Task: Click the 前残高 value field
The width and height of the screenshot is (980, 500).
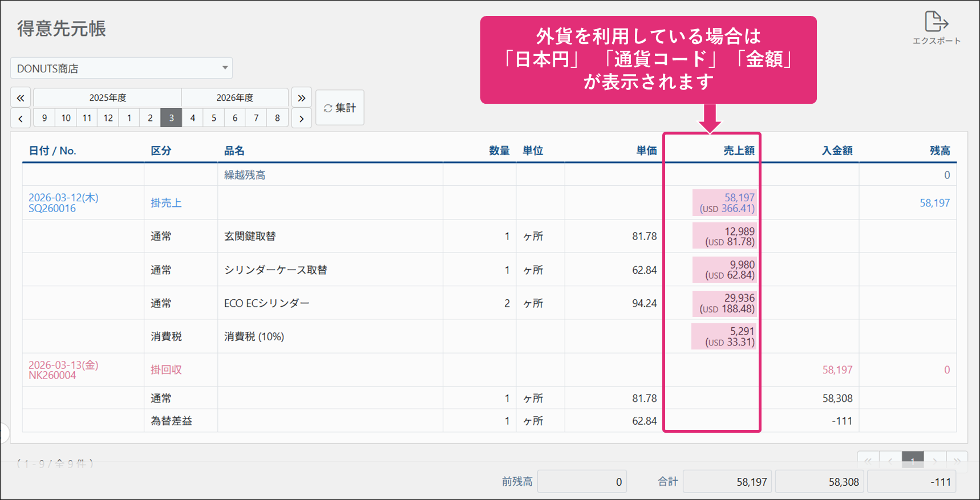Action: click(x=582, y=482)
